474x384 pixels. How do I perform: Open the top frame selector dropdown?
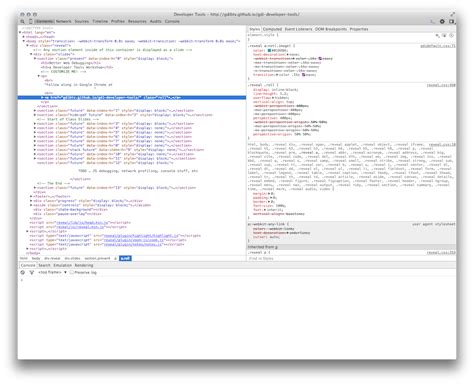pos(52,272)
